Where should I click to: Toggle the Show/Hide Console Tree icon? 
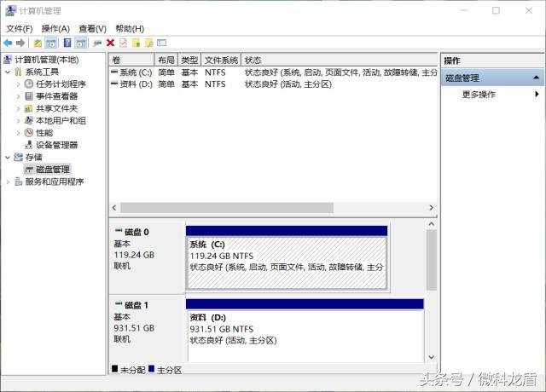point(51,43)
